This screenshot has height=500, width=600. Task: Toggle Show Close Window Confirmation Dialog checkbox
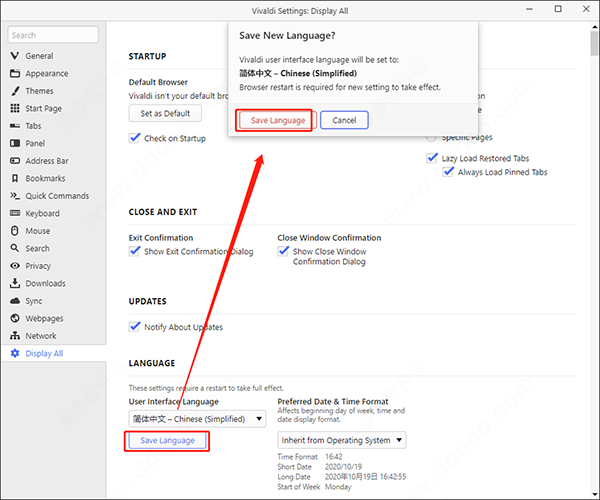point(283,251)
